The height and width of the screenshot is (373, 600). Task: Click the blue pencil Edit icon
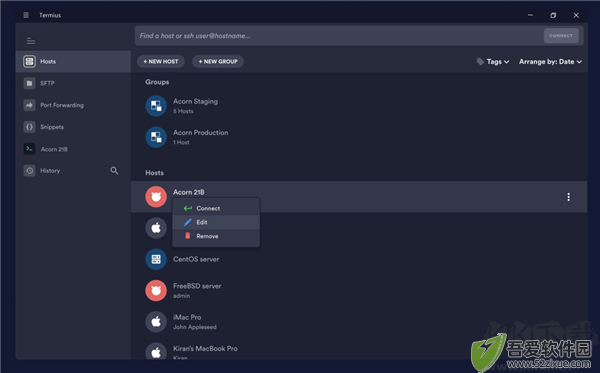pyautogui.click(x=188, y=222)
